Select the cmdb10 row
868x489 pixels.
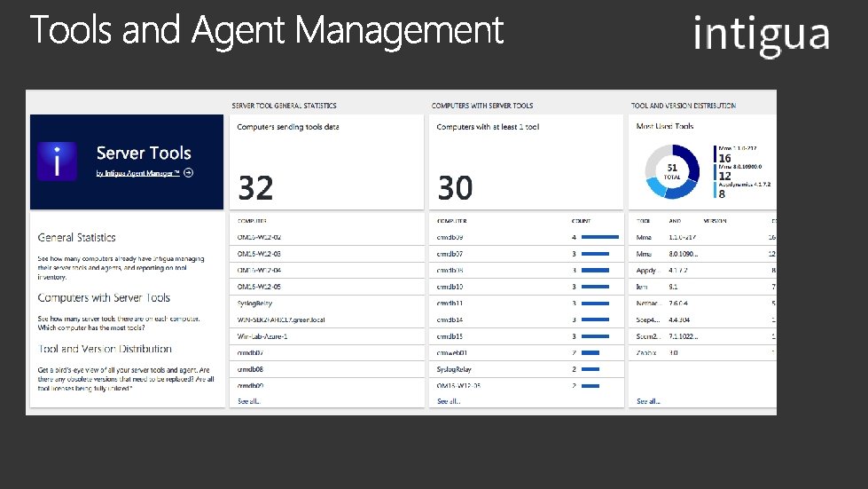point(526,287)
